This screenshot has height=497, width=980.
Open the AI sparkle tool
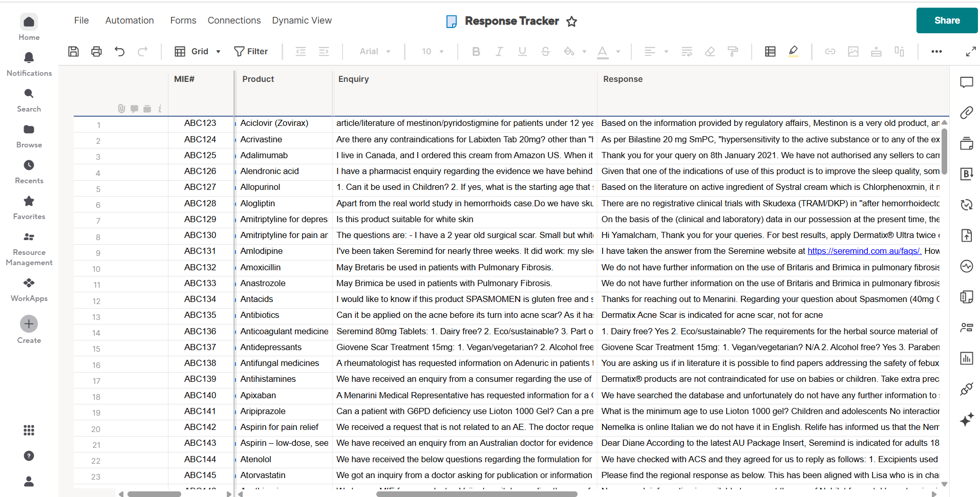tap(966, 420)
